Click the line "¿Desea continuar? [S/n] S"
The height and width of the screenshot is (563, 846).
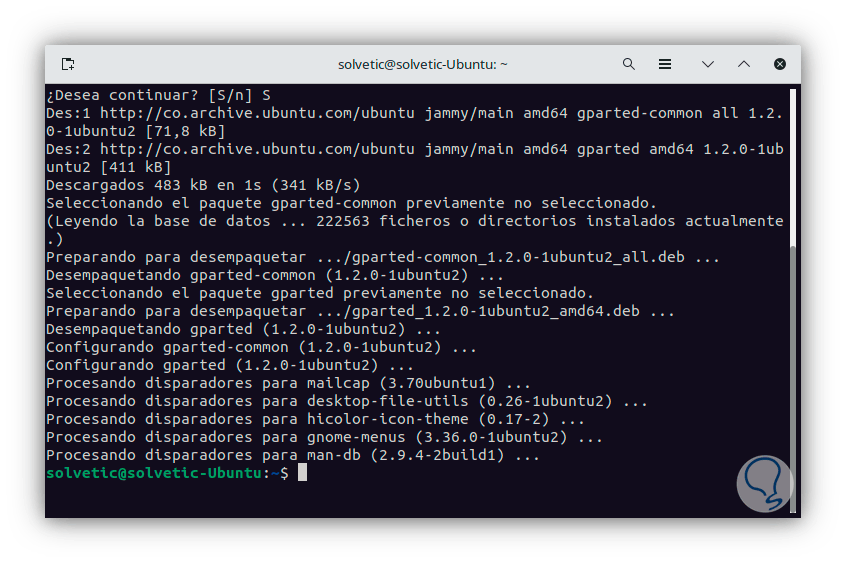click(158, 96)
